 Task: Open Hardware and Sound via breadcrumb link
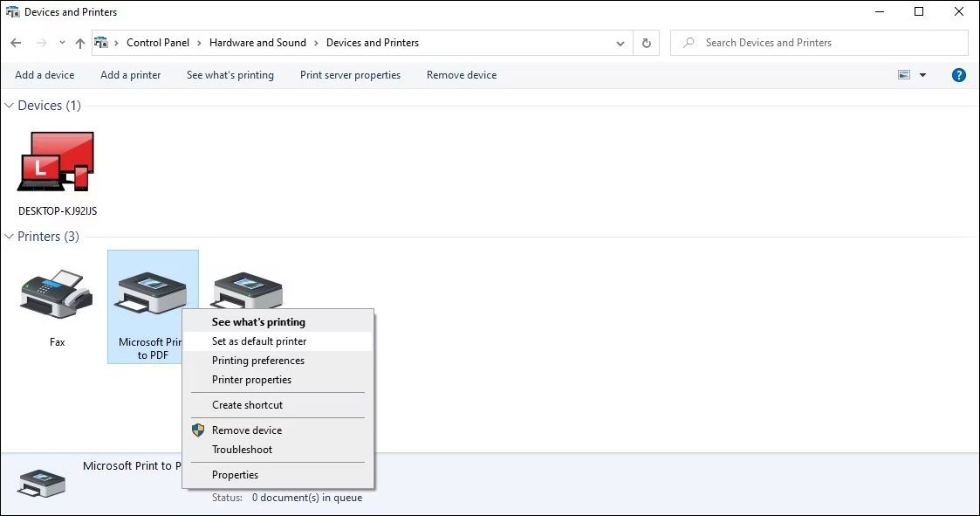pyautogui.click(x=257, y=42)
